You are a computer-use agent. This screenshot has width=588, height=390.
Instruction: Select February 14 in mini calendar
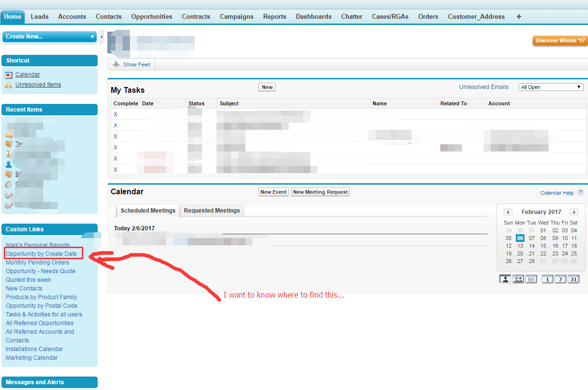click(x=532, y=246)
